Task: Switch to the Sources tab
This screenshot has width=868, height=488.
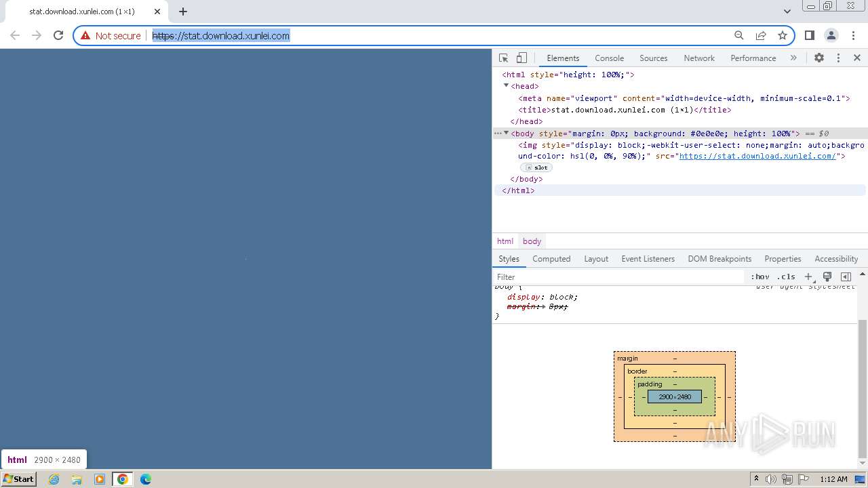Action: 653,58
